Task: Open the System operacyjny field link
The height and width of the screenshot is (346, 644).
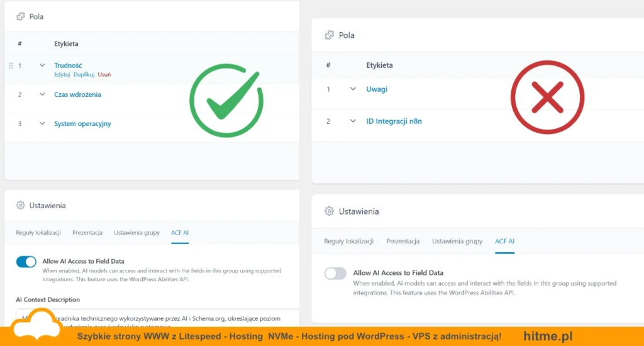Action: pos(82,124)
